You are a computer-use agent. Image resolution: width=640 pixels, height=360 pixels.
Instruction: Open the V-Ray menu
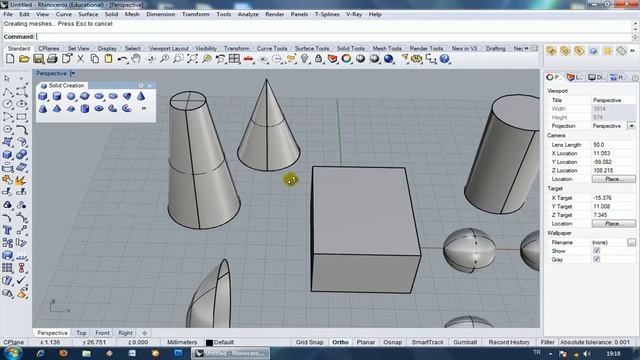click(354, 14)
